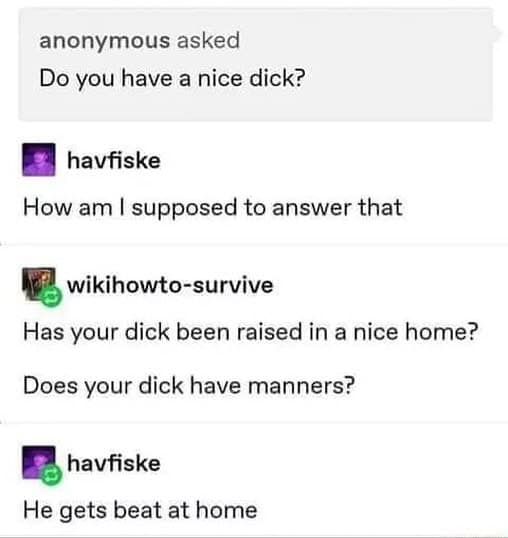Click the line 'Does your dick have manners?'

coord(189,386)
